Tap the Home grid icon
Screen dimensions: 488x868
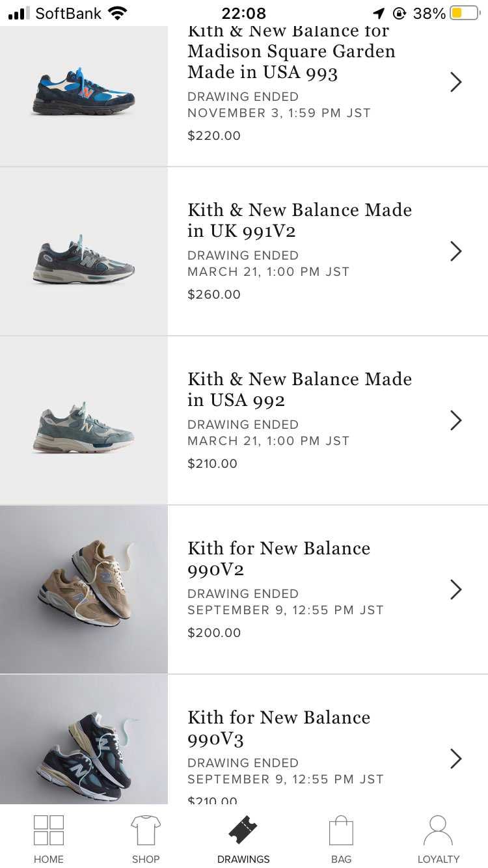pos(49,830)
